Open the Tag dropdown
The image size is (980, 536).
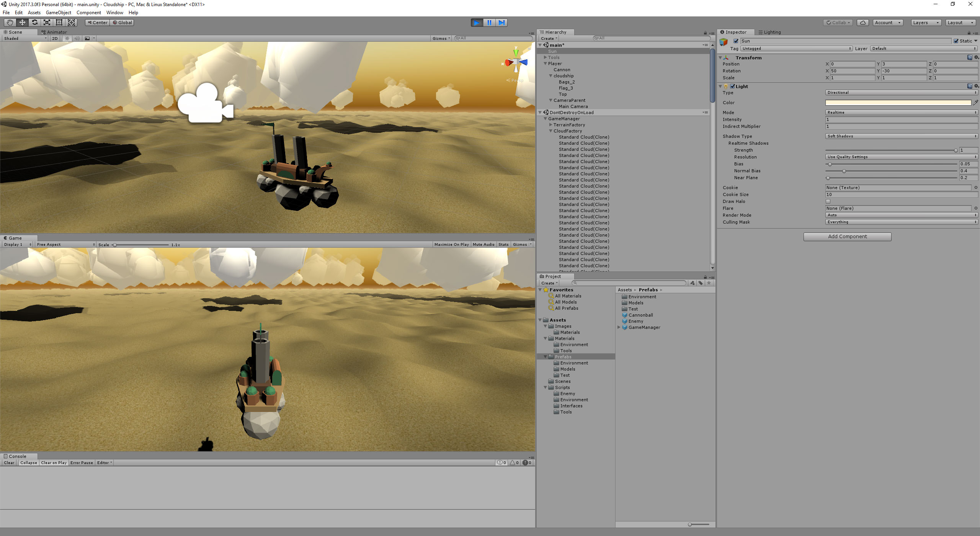tap(797, 49)
